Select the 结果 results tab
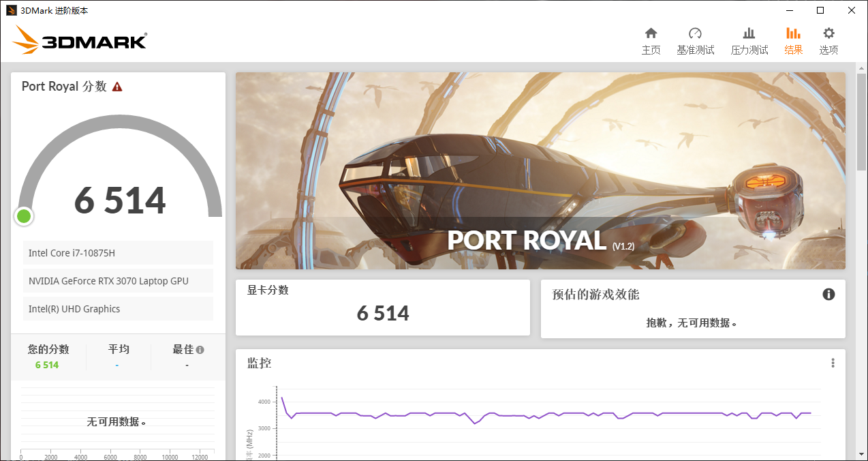 tap(793, 41)
